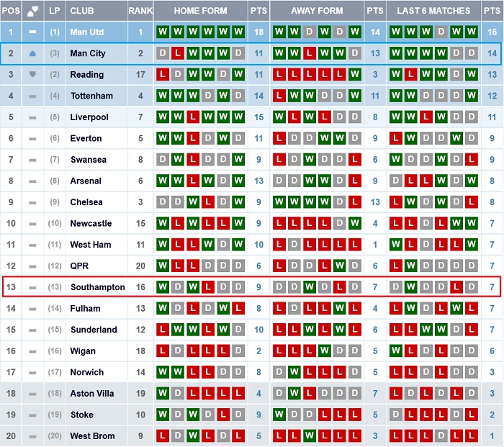This screenshot has height=447, width=504.
Task: Click Stoke's last-6 points value 2
Action: coord(492,415)
